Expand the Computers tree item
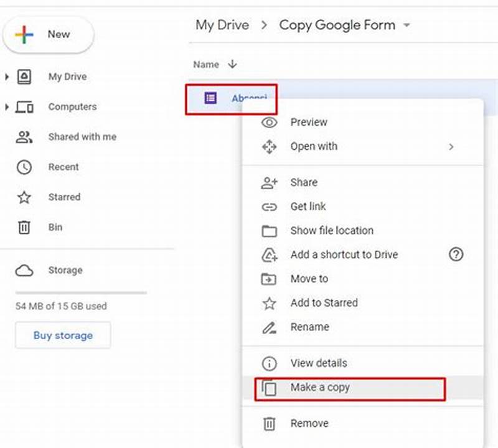498x448 pixels. click(x=6, y=106)
